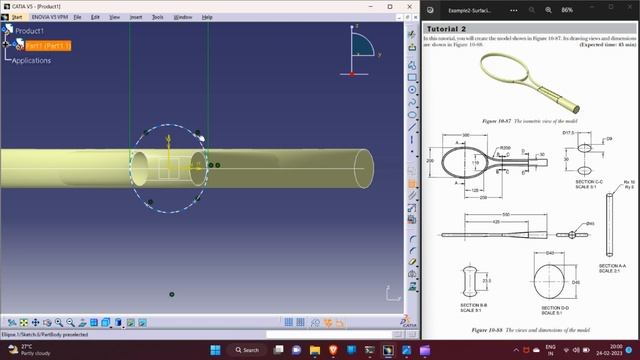Screen dimensions: 640x360
Task: Open the weather widget showing 27°C
Action: 29,350
